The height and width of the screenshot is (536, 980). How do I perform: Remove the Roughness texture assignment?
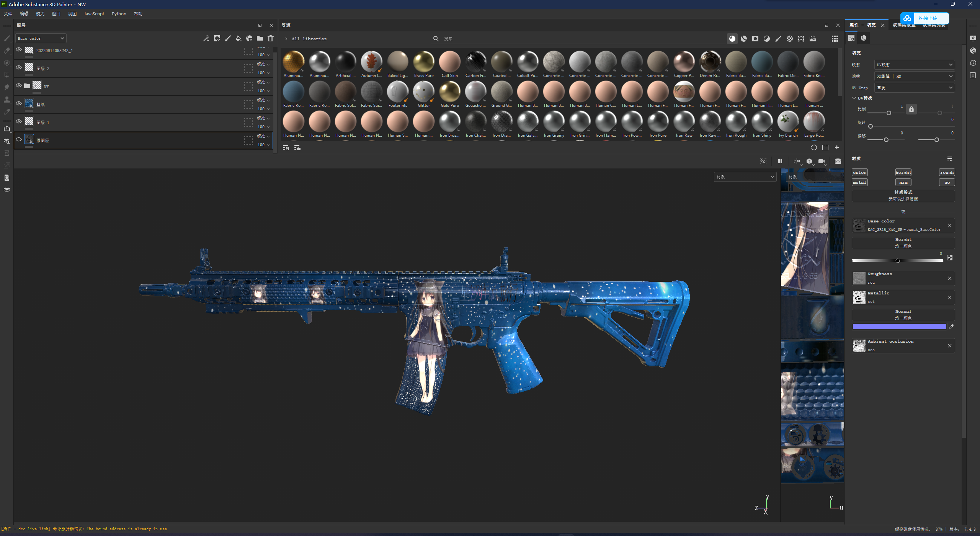950,278
